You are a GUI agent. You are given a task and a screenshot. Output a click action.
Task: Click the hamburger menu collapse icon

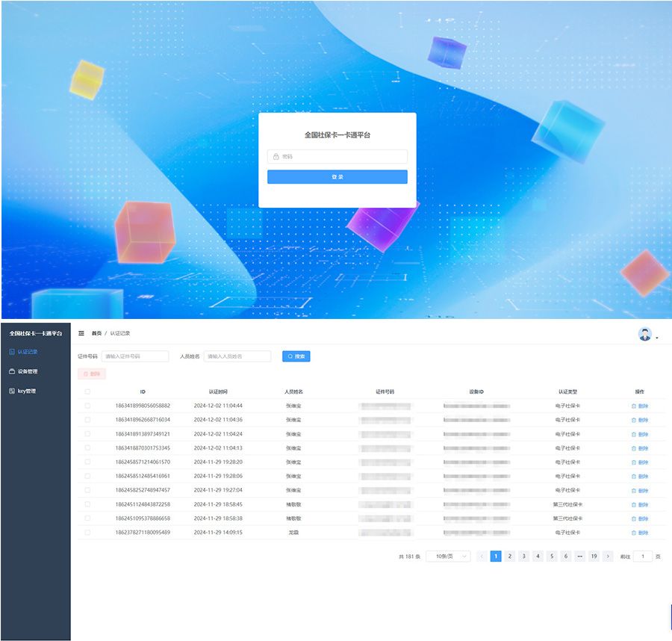click(x=81, y=333)
